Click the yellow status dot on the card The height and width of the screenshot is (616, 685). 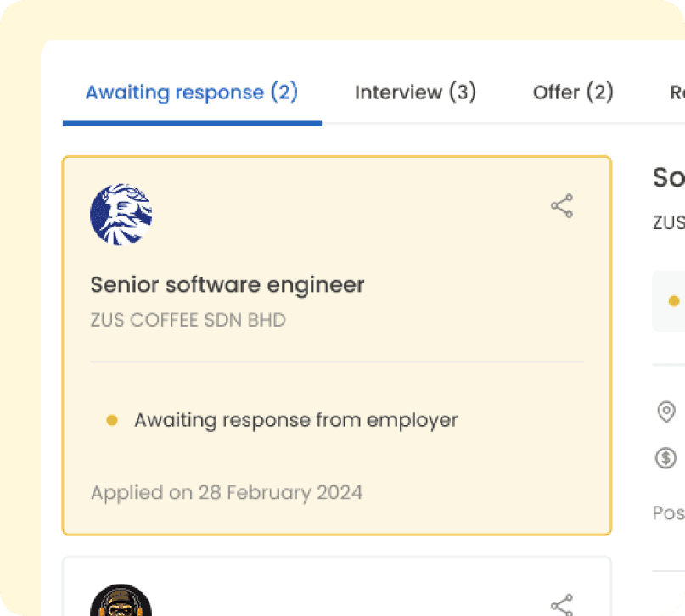point(111,420)
